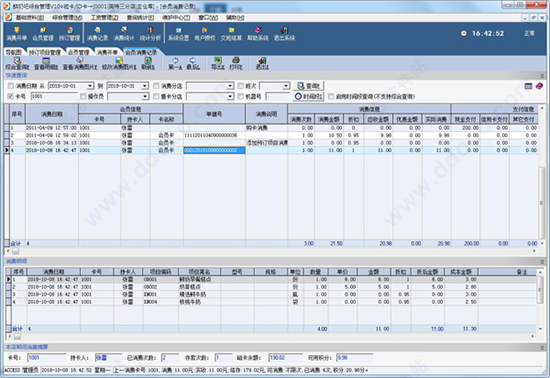
Task: Open the 消费记录 main toolbar icon
Action: (x=98, y=34)
